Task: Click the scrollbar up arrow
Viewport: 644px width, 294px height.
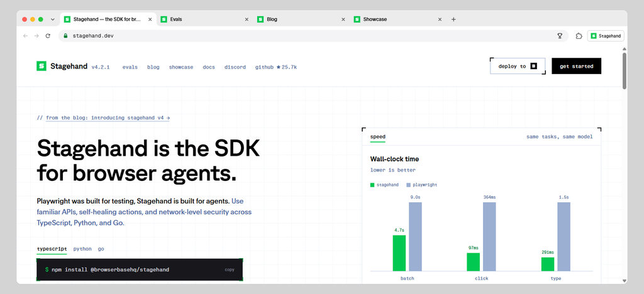Action: coord(625,49)
